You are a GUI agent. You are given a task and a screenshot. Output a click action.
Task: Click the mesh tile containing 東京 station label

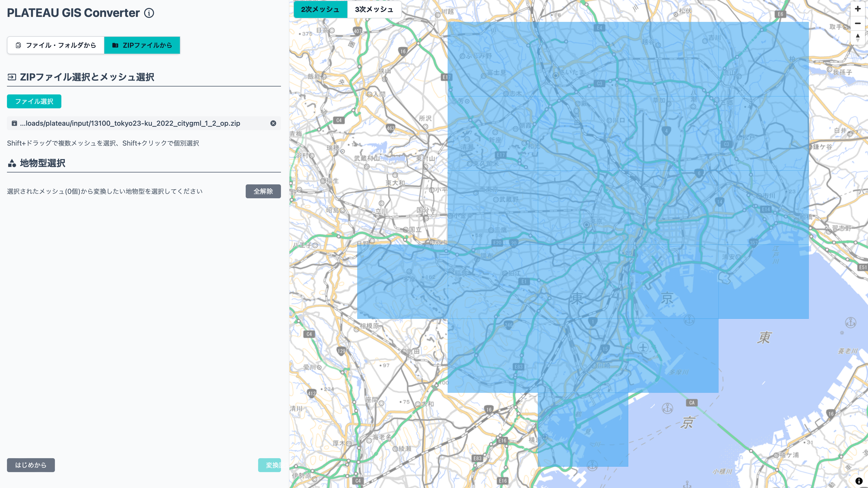(583, 207)
